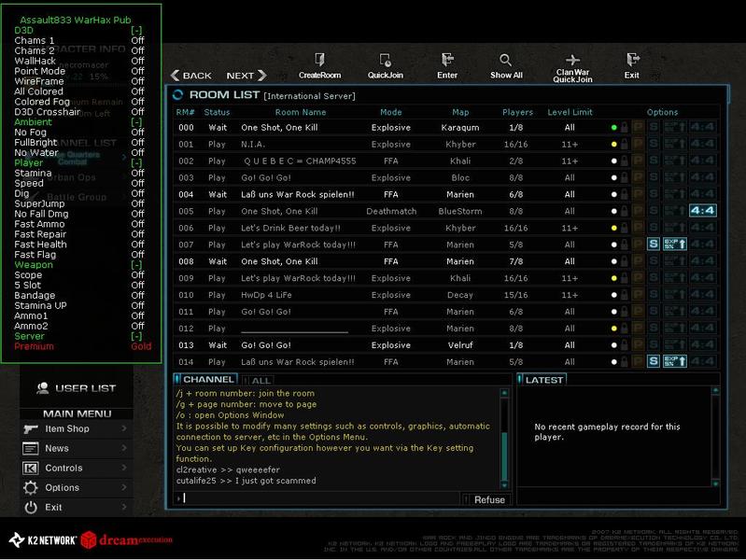This screenshot has height=560, width=746.
Task: Click the Enter room icon
Action: pyautogui.click(x=447, y=60)
